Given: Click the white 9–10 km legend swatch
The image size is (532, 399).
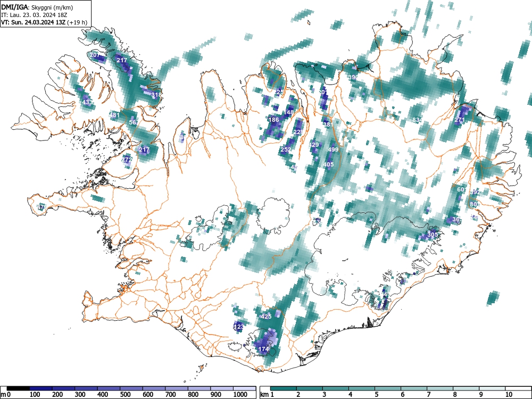Looking at the screenshot, I should pos(492,388).
